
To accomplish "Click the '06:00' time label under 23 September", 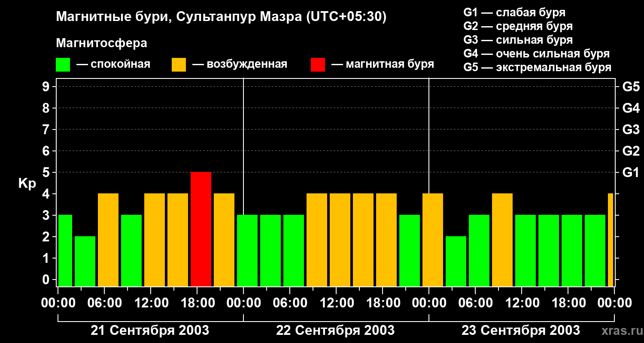I will [475, 303].
